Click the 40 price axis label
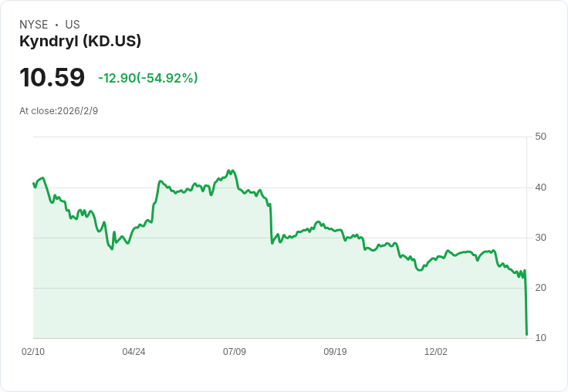The image size is (568, 392). coord(541,188)
